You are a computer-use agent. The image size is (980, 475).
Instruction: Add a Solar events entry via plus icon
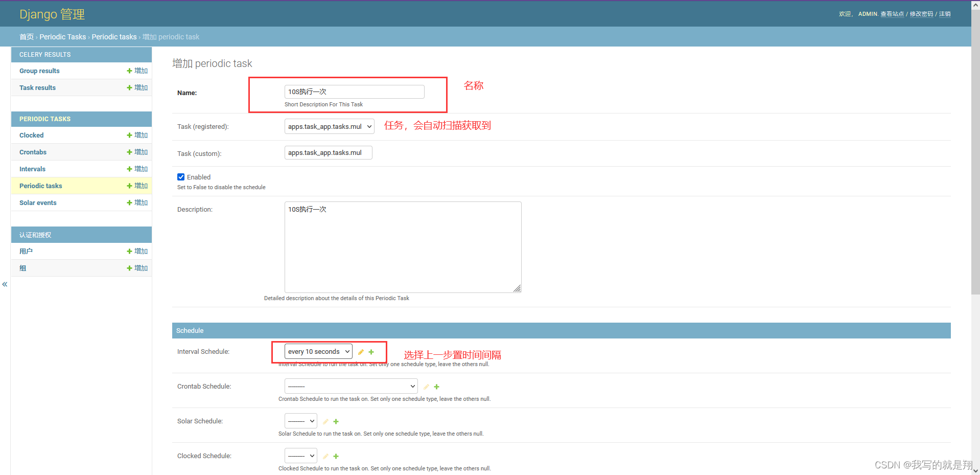[137, 203]
